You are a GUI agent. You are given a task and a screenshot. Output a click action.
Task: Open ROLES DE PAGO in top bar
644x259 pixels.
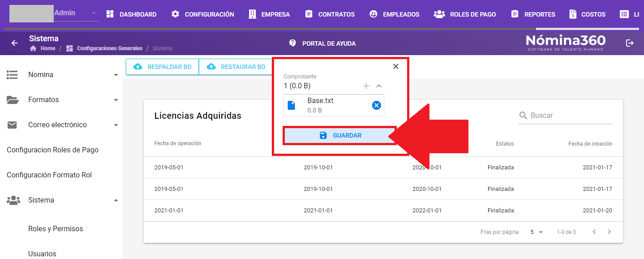[x=465, y=14]
